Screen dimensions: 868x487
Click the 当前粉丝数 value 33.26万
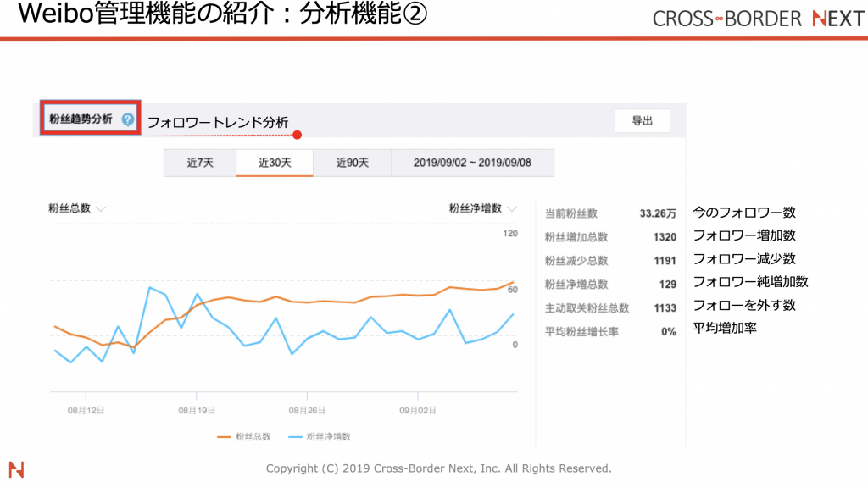pos(658,213)
